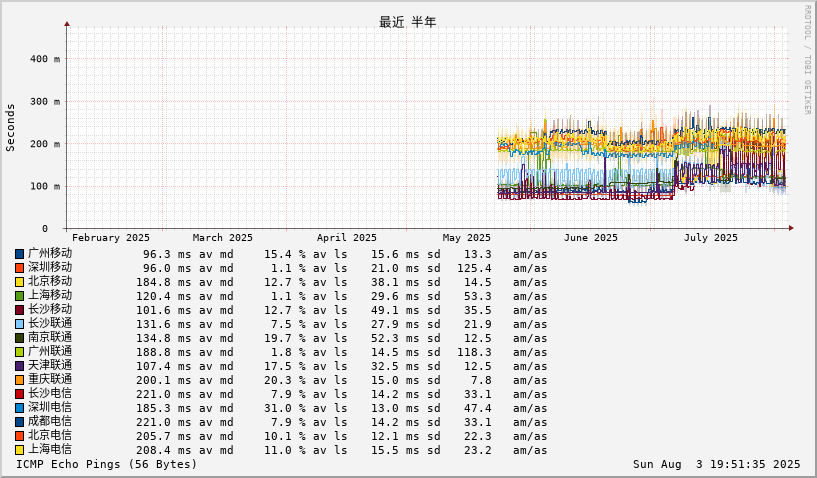Select the 重庆联通 legend label
The width and height of the screenshot is (817, 478).
click(50, 380)
